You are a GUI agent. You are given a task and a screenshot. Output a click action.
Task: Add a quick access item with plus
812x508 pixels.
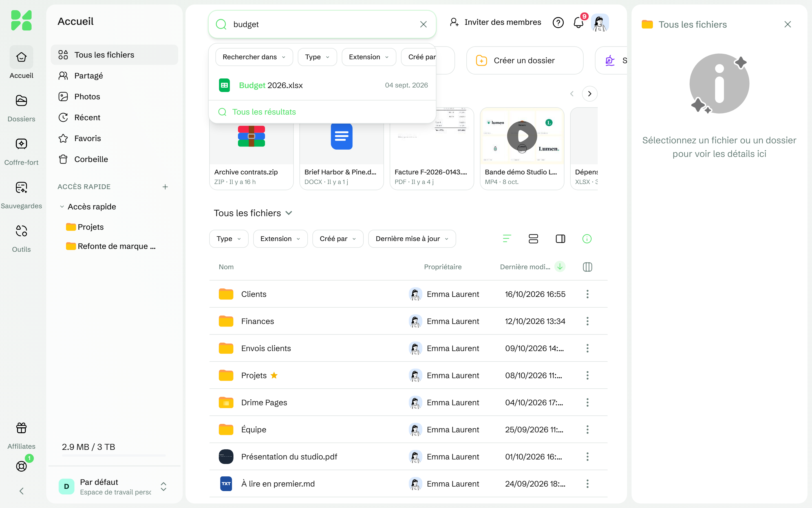point(165,187)
